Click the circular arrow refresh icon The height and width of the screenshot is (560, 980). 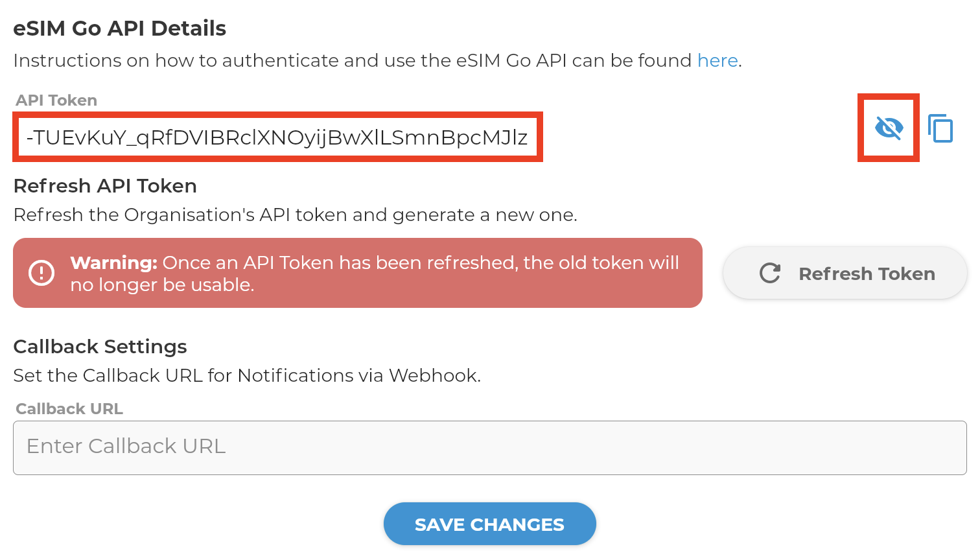(770, 274)
